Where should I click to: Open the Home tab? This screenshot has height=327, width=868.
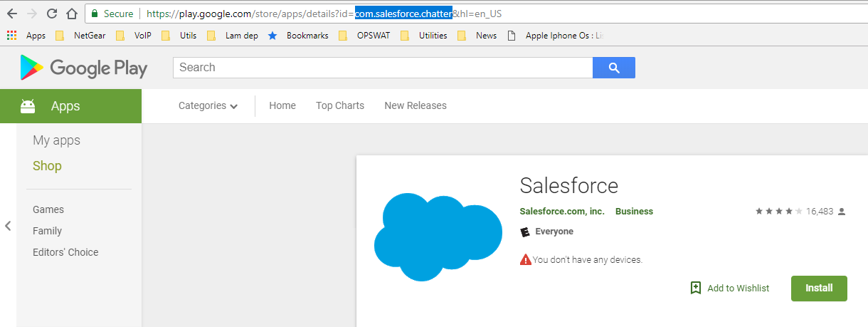282,105
